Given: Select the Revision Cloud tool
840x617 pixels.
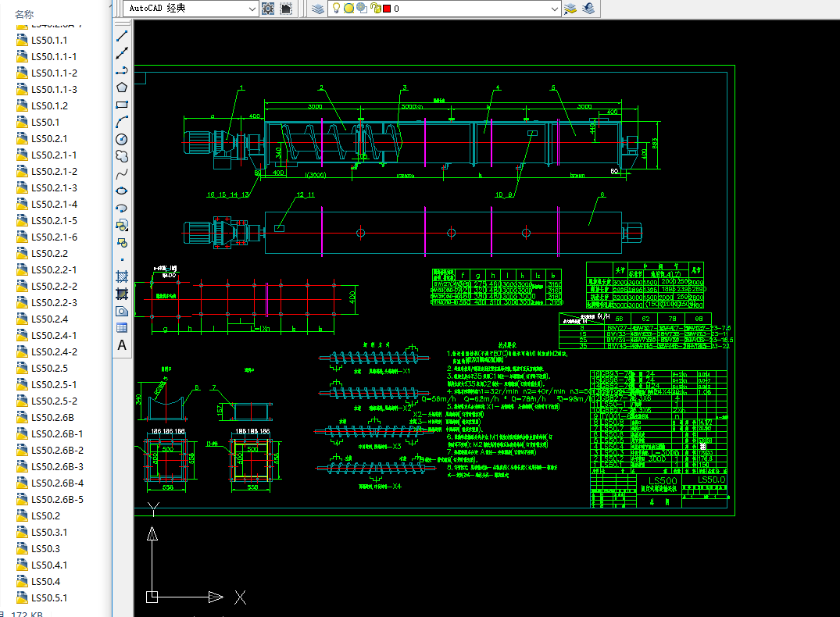Looking at the screenshot, I should (122, 156).
